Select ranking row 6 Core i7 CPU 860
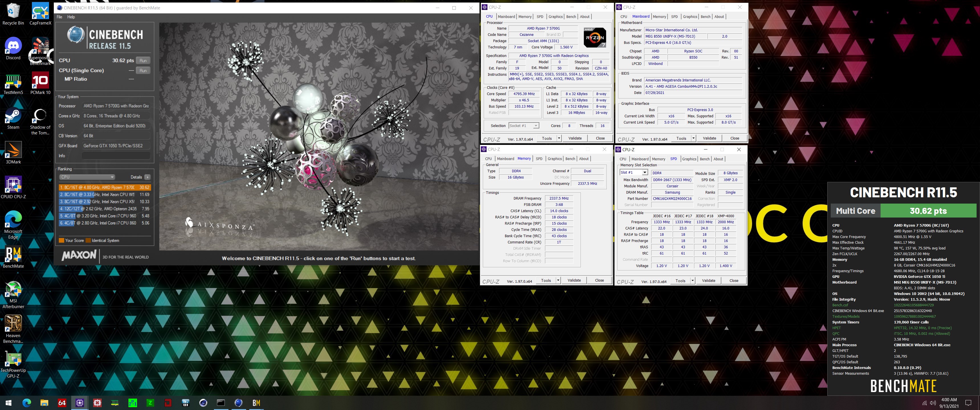This screenshot has width=980, height=410. pos(105,223)
